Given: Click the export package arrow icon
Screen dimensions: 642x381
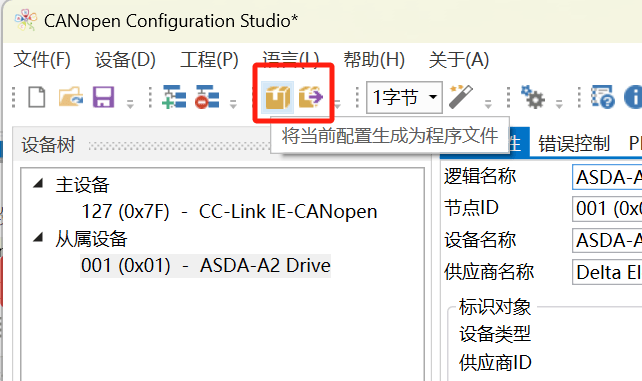Looking at the screenshot, I should click(x=311, y=97).
